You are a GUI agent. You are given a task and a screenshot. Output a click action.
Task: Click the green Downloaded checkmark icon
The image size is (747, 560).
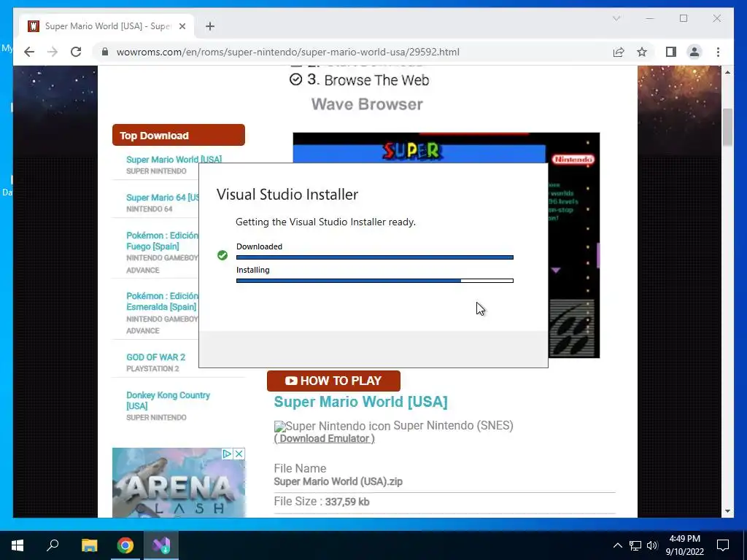pos(222,255)
